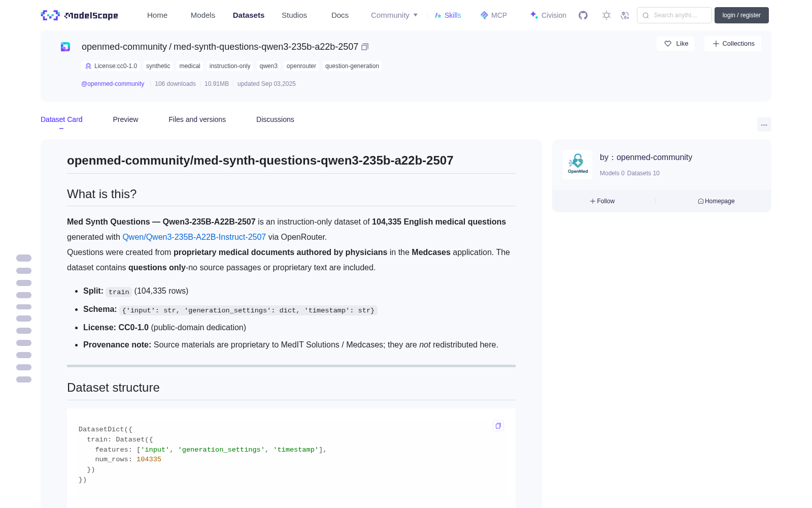Open the three-dot more options button
This screenshot has width=812, height=508.
[764, 124]
